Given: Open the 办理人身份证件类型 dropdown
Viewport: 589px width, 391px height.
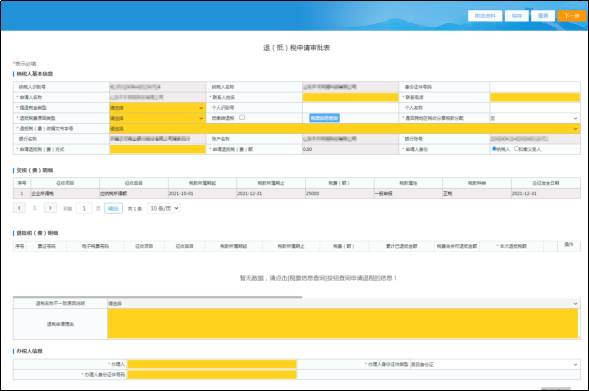Looking at the screenshot, I should 495,364.
